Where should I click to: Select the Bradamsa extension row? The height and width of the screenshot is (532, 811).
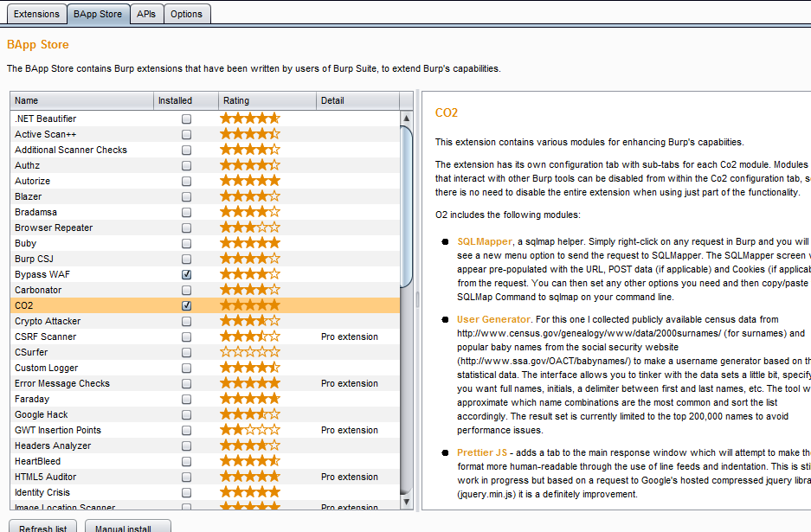205,212
